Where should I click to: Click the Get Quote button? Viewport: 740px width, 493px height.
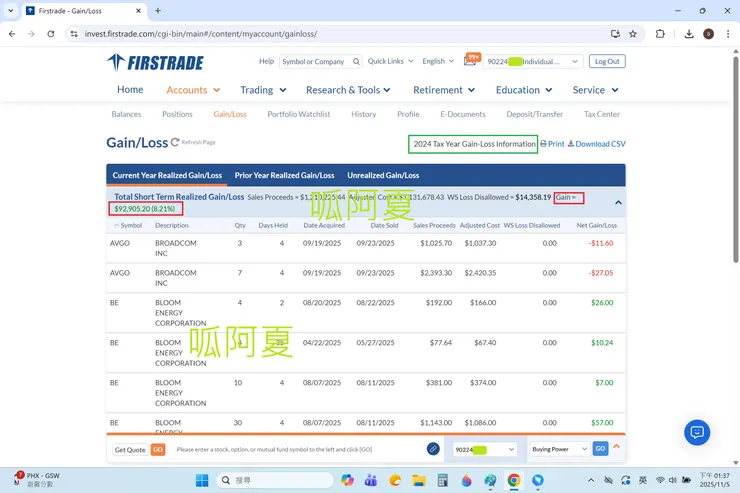[130, 450]
